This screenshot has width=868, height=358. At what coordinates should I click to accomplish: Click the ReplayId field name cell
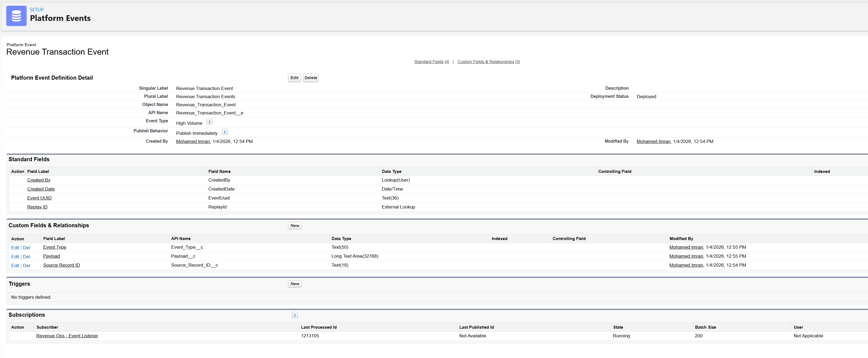pos(217,207)
